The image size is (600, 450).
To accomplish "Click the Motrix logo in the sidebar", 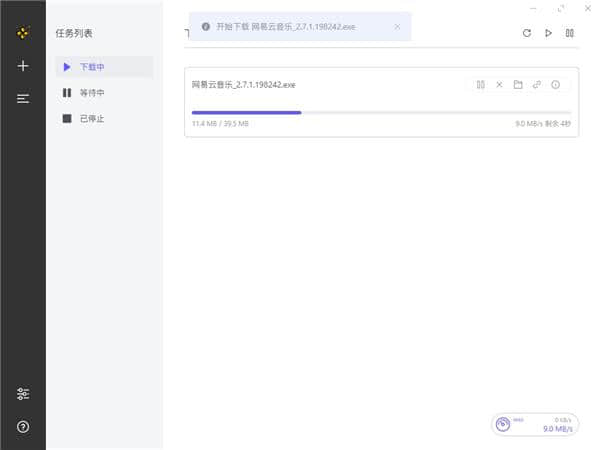I will (23, 33).
